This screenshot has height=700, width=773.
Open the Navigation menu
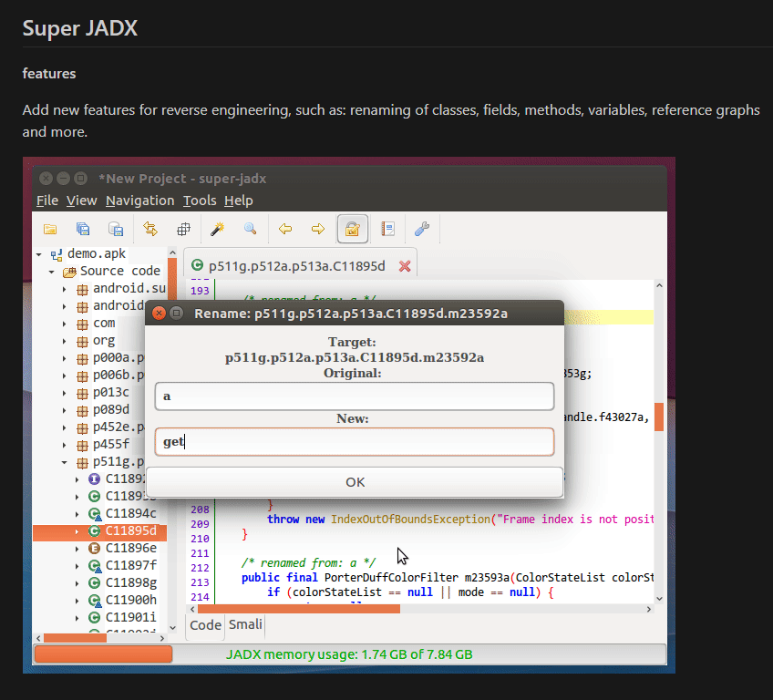(x=140, y=201)
